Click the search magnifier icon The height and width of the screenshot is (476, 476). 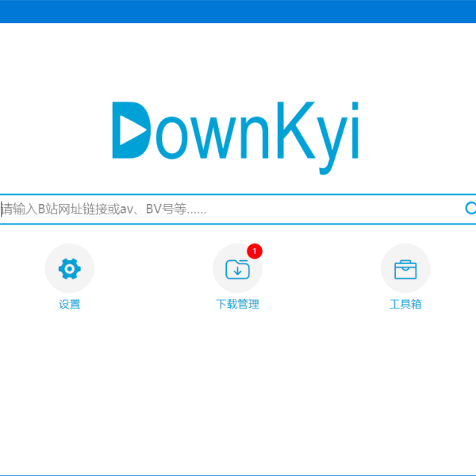pos(470,208)
